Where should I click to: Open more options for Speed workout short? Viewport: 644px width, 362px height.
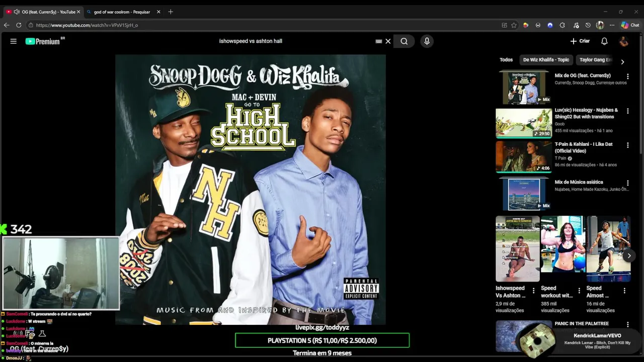tap(579, 291)
